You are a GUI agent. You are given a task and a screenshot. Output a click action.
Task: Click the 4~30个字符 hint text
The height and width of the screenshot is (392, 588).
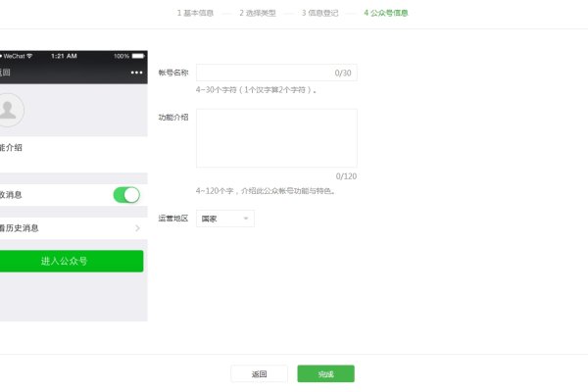coord(256,90)
